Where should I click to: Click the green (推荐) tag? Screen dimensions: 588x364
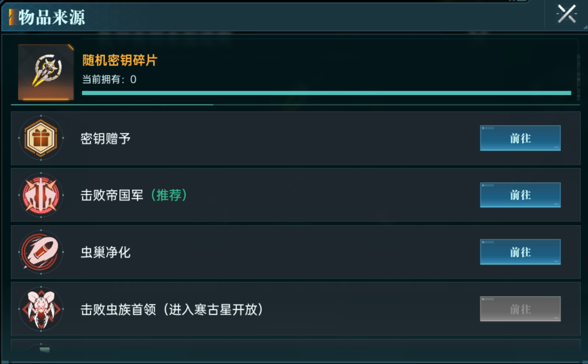(x=169, y=195)
